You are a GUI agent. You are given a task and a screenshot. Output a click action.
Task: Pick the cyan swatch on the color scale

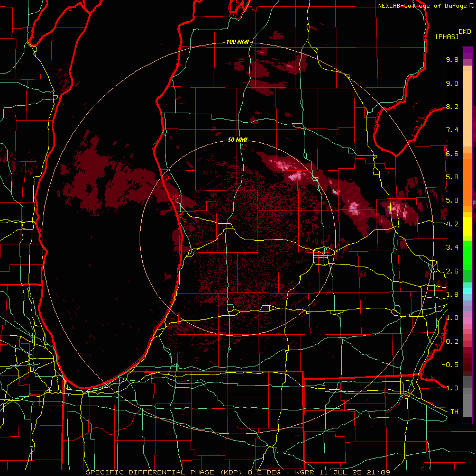467,290
